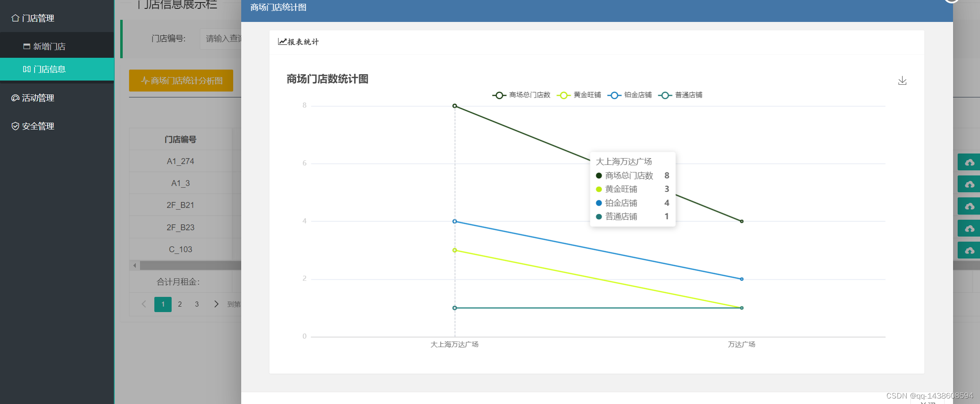Click the 活动管理 palette icon
The height and width of the screenshot is (404, 980).
pyautogui.click(x=15, y=98)
